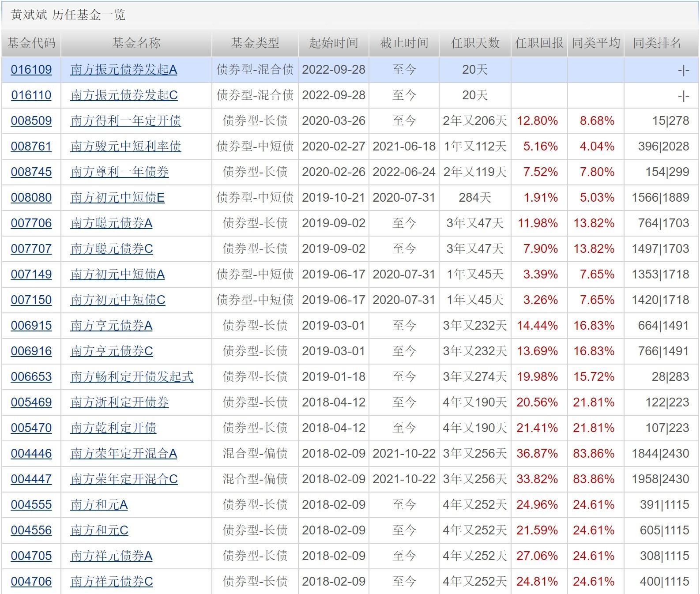Open fund code link 006916
Image resolution: width=700 pixels, height=594 pixels.
pyautogui.click(x=31, y=351)
